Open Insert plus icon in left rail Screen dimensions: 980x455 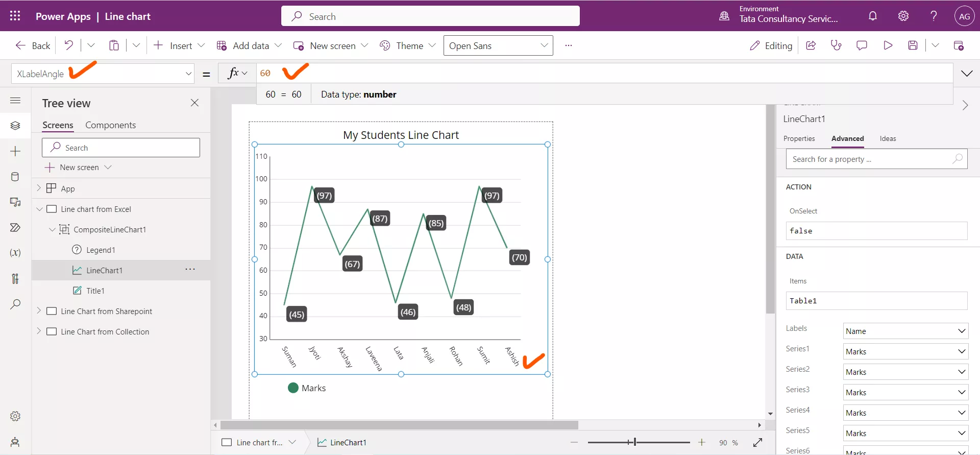tap(15, 151)
